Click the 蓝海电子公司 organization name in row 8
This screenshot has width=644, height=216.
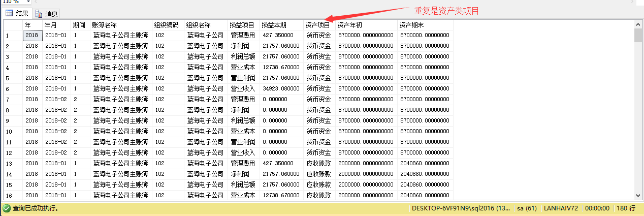[x=206, y=110]
